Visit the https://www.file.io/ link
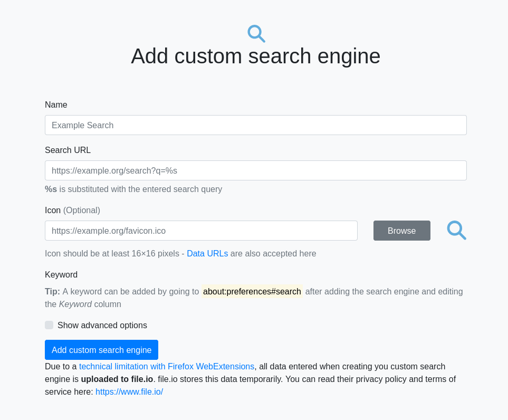Viewport: 508px width, 420px height. tap(129, 392)
